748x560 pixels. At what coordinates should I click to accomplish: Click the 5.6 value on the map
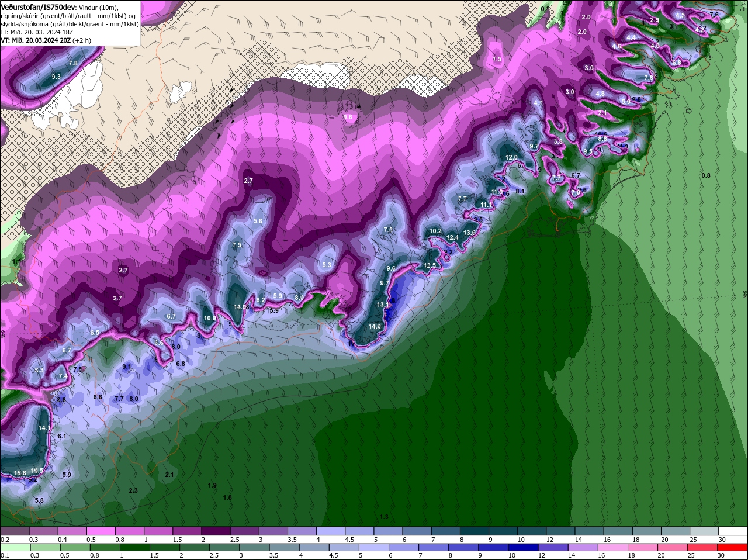tap(258, 221)
